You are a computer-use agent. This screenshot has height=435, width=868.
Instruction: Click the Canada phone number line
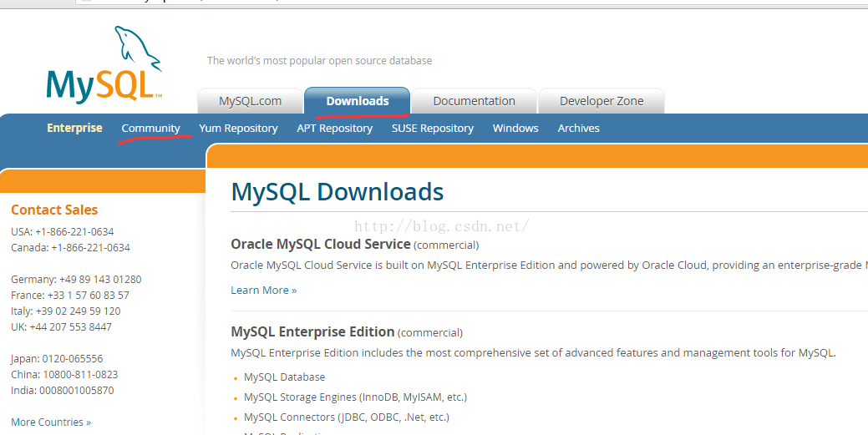[x=70, y=247]
